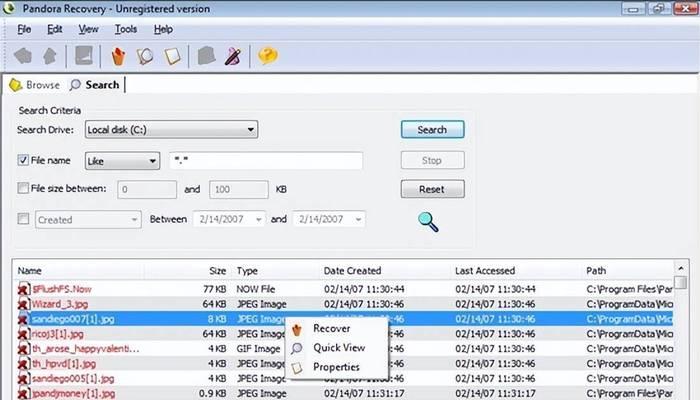Click the orange Recover toolbar icon
The image size is (700, 400).
[118, 56]
